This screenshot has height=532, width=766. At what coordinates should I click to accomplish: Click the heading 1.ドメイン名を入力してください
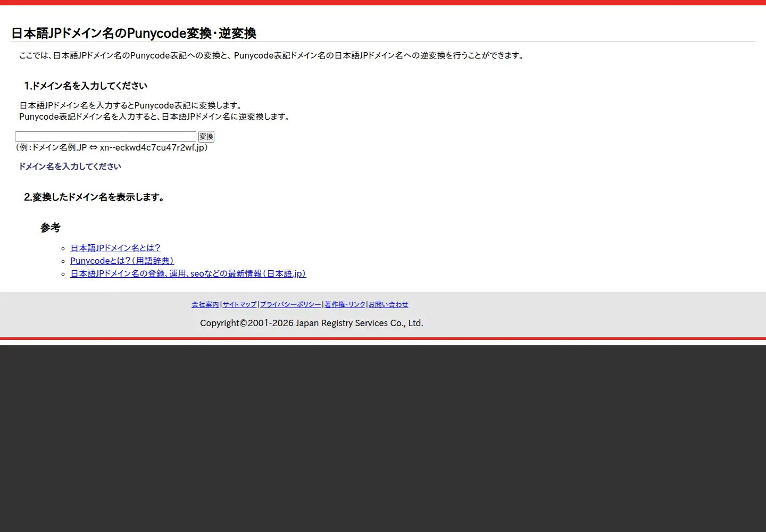[x=86, y=86]
